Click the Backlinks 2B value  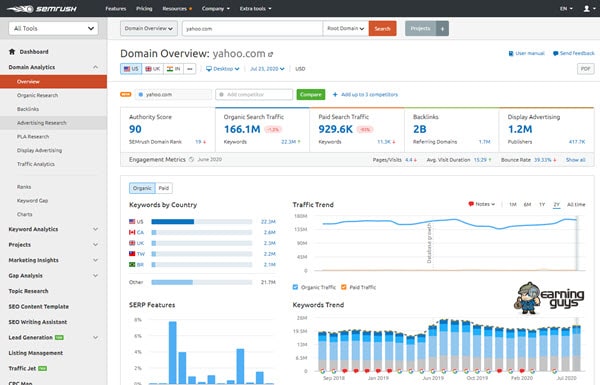tap(419, 129)
